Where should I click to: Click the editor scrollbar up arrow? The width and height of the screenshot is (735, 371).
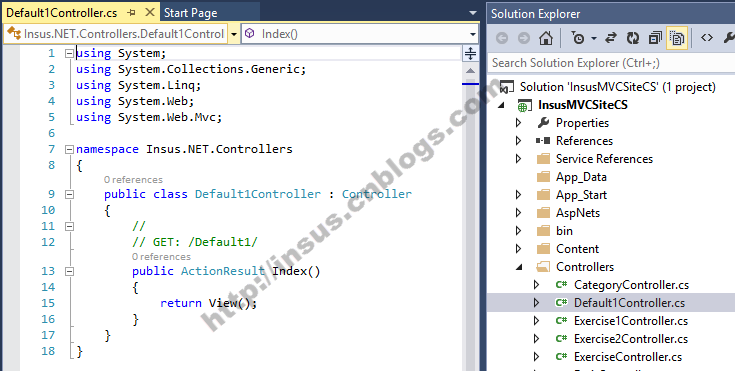point(470,71)
